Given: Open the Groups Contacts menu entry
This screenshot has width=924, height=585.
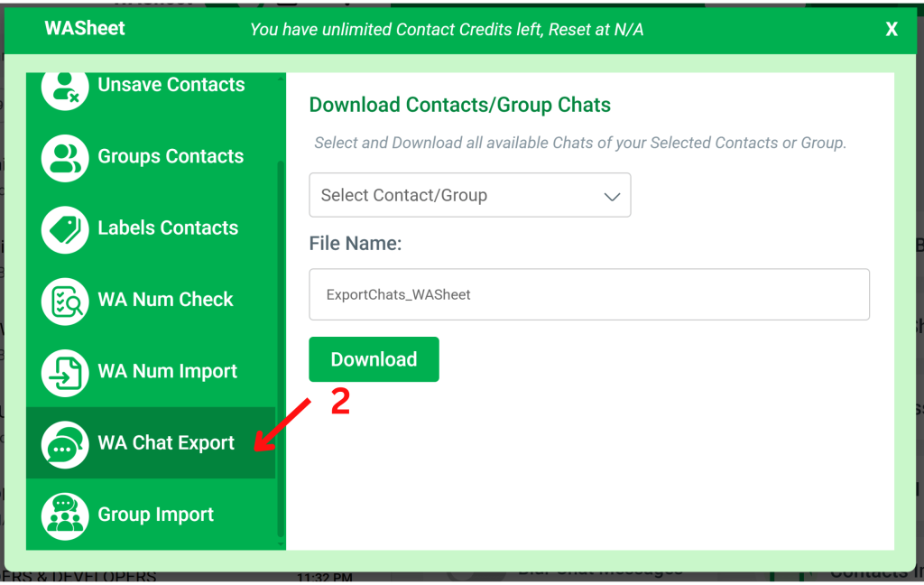Looking at the screenshot, I should pos(151,157).
